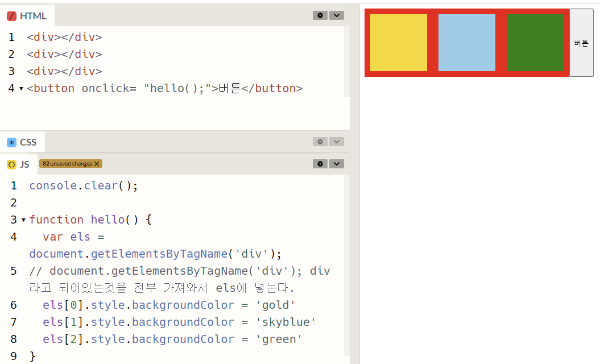The height and width of the screenshot is (364, 600).
Task: Click the console.clear() code line
Action: click(x=84, y=185)
